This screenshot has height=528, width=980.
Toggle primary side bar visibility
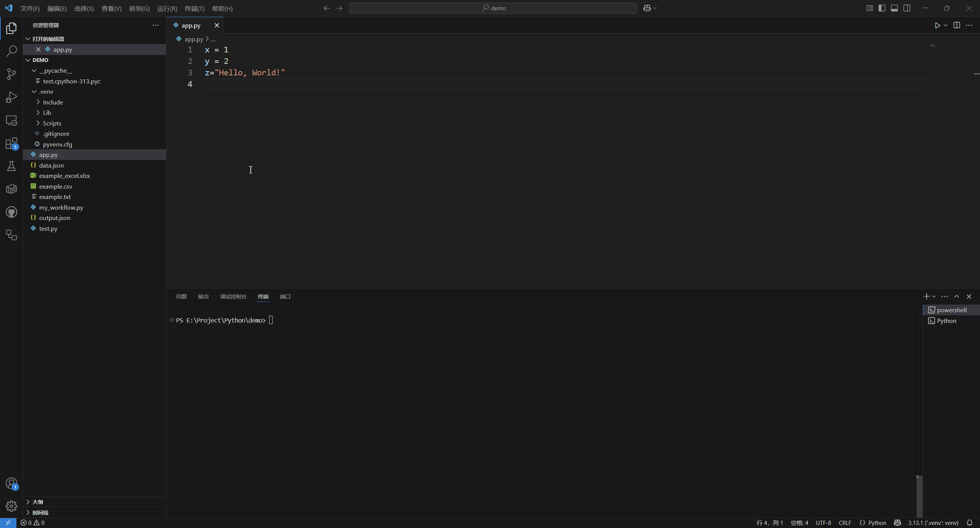[x=882, y=8]
